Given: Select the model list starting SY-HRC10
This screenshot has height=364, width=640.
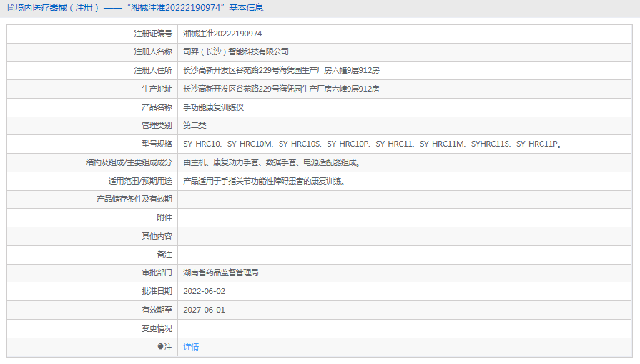Looking at the screenshot, I should (373, 144).
